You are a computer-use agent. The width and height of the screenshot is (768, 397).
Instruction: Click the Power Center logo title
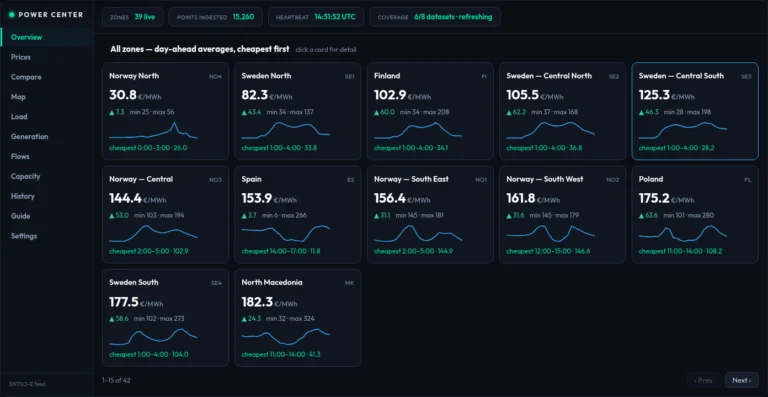pos(50,15)
